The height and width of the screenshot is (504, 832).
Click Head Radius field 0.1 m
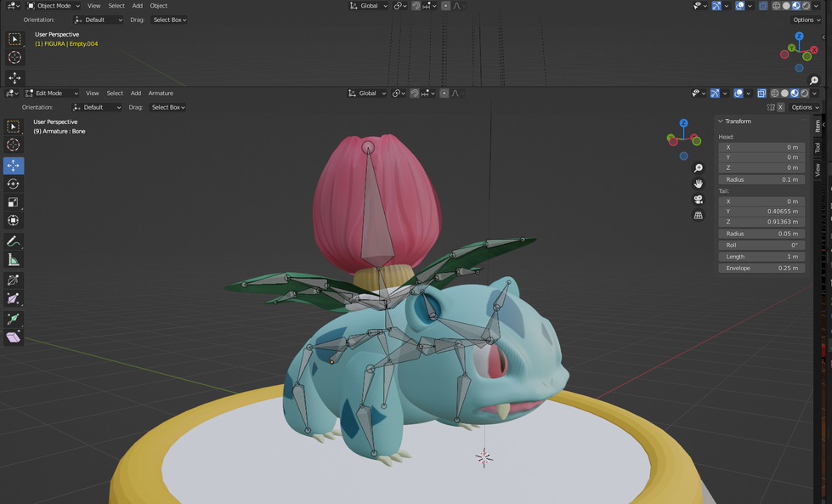(761, 179)
